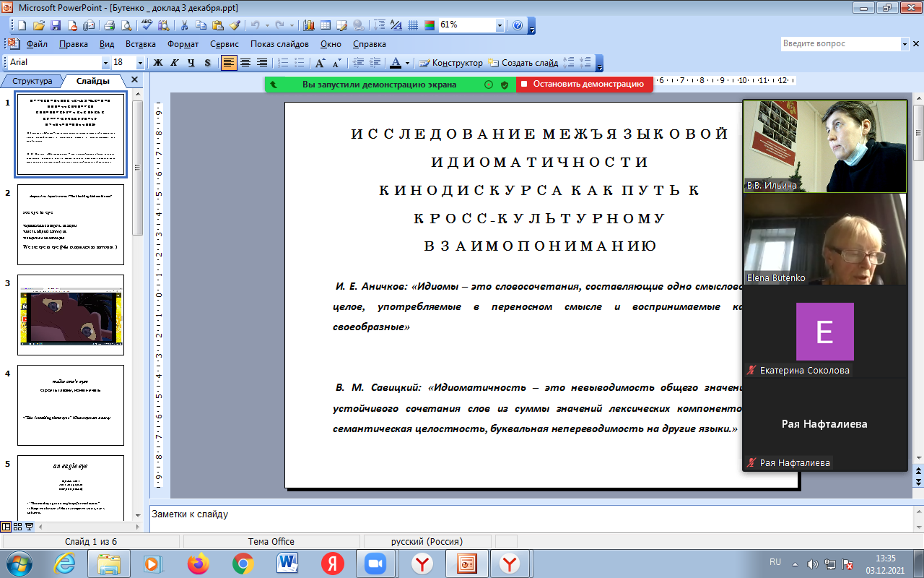This screenshot has height=578, width=924.
Task: Toggle italic formatting with К button
Action: pyautogui.click(x=175, y=63)
